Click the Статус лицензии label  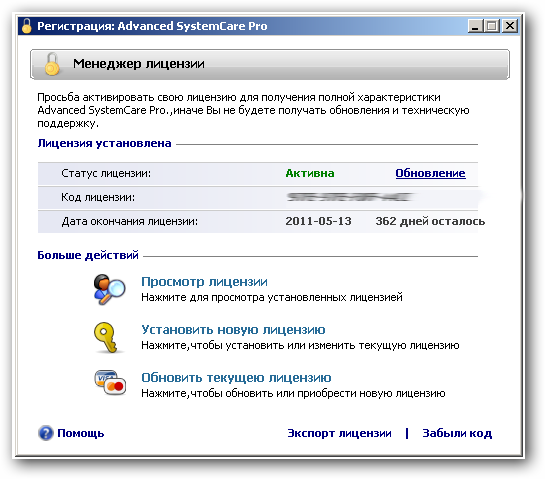coord(106,173)
